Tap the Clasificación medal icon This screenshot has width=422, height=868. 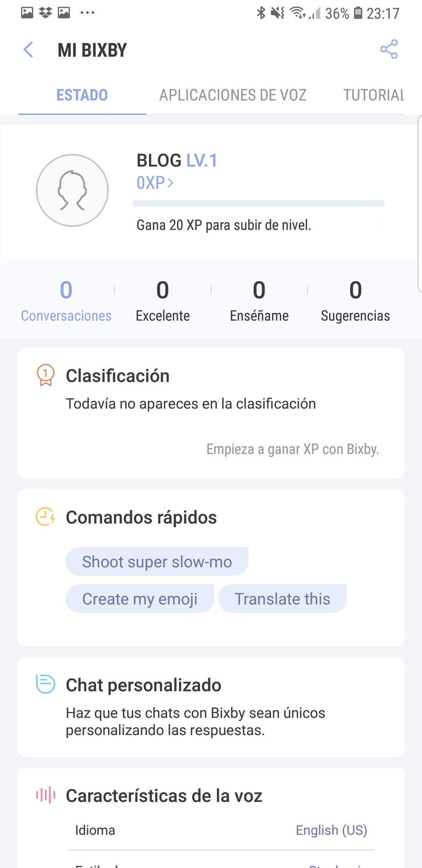pyautogui.click(x=45, y=375)
